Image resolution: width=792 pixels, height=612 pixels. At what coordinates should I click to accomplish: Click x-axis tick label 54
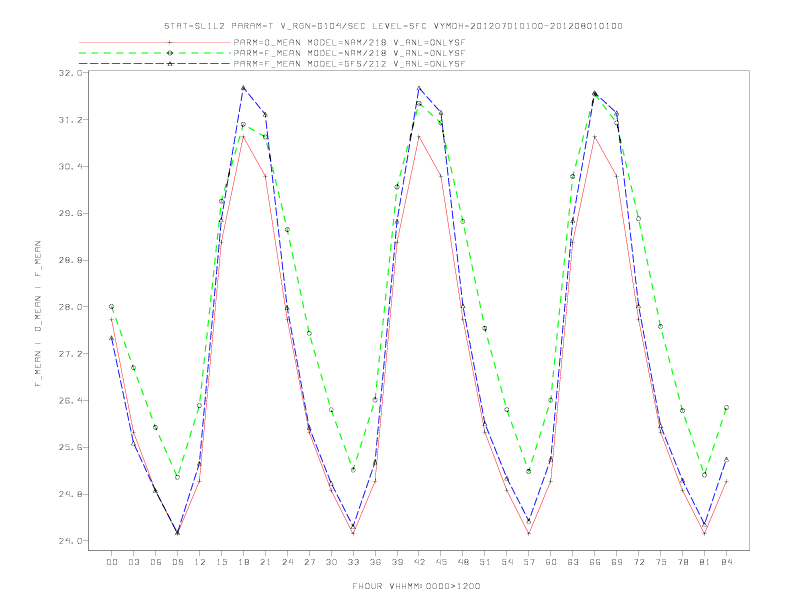point(507,562)
